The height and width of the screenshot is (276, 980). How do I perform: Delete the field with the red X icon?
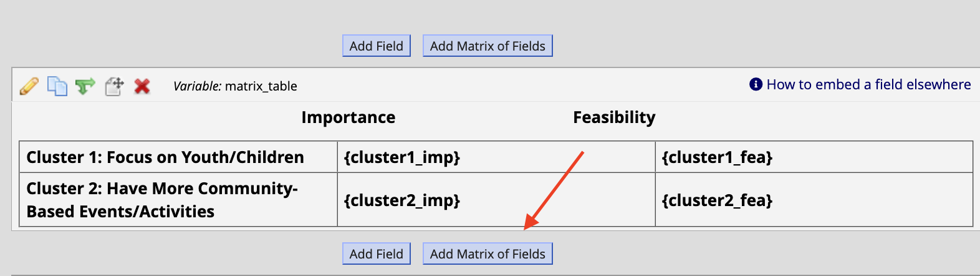pos(142,86)
